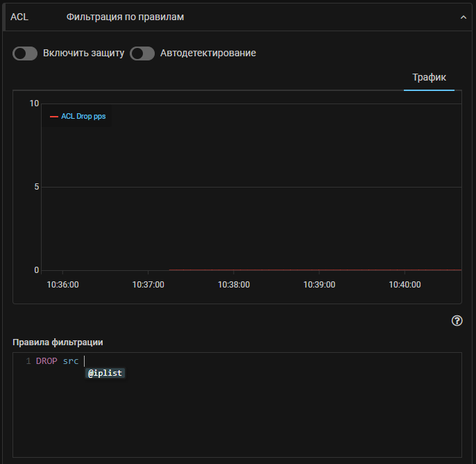Click the 10:36:00 time axis label
The height and width of the screenshot is (464, 476).
tap(62, 285)
